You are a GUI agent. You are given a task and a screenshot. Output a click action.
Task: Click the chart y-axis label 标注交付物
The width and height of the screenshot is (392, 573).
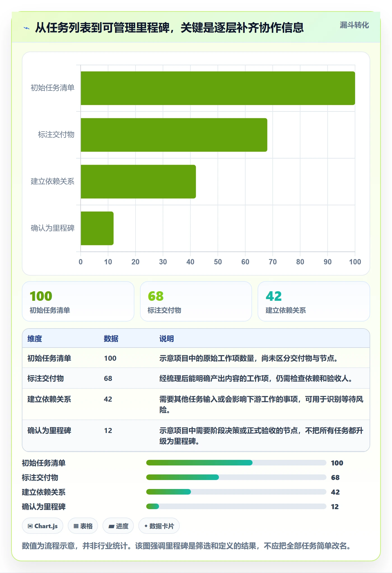pyautogui.click(x=56, y=135)
